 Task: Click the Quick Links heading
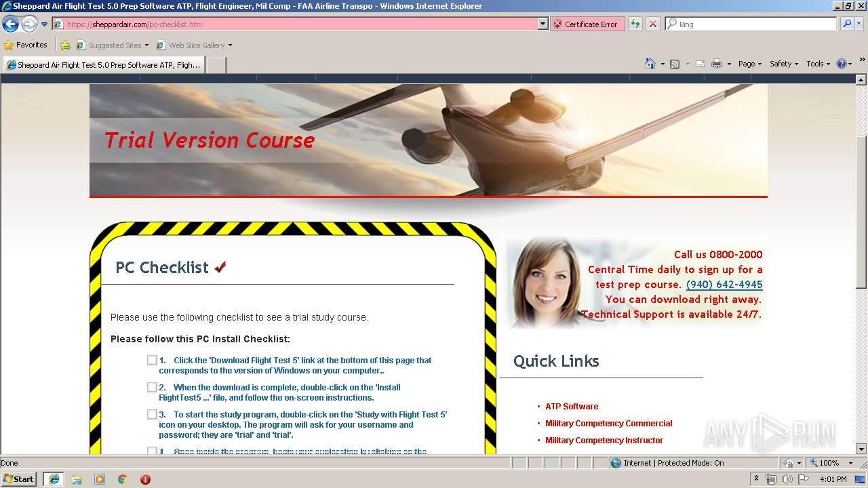(x=556, y=361)
